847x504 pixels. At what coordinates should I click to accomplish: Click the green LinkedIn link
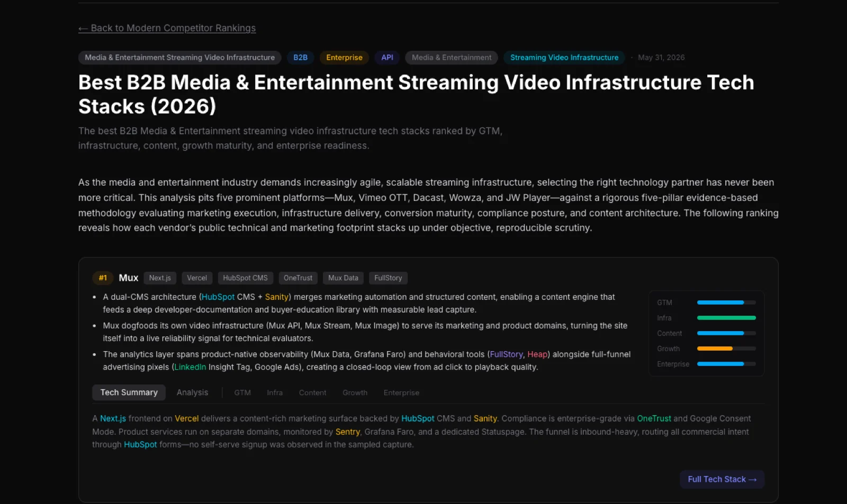190,367
